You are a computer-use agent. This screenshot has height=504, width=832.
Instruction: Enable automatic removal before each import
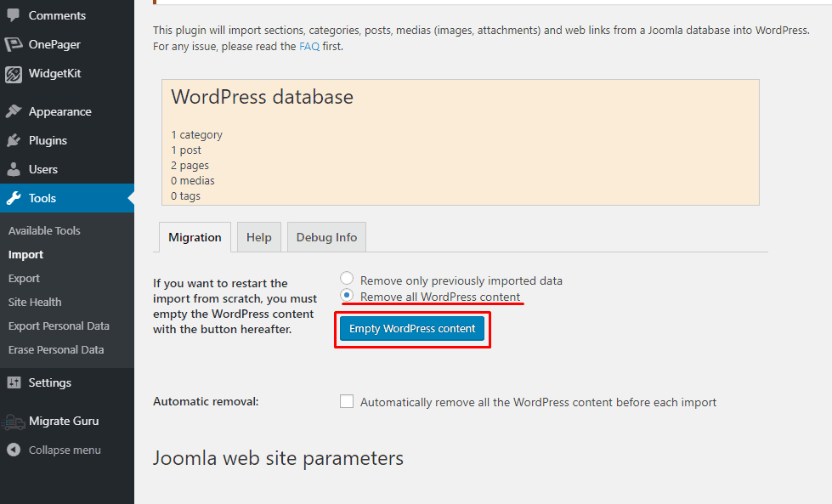tap(347, 402)
